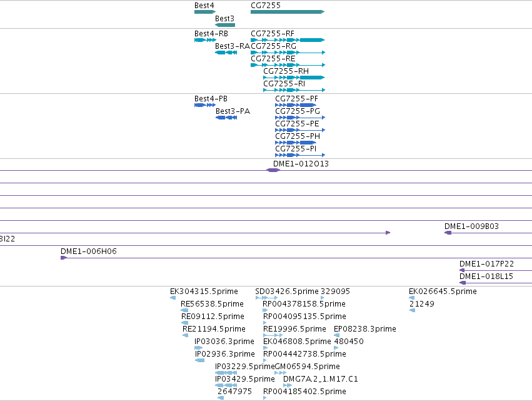Click the CG7255 gene bar

(288, 12)
